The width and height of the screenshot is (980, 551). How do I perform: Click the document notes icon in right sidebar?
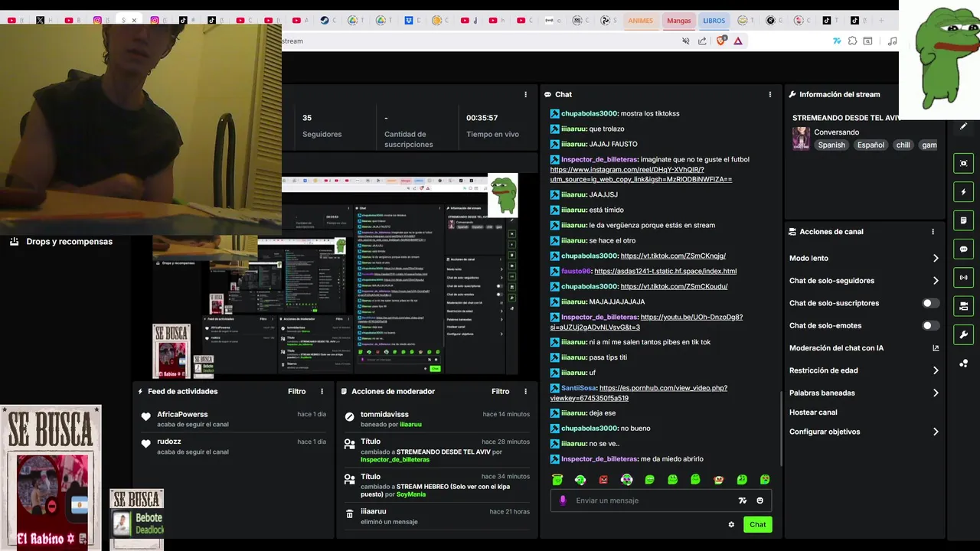963,220
